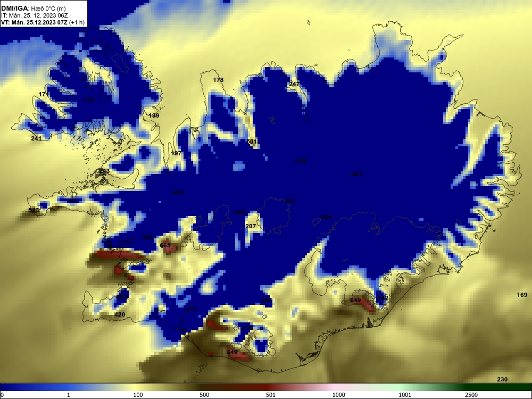Screen dimensions: 532x399
Task: Click the negative value -152
Action: [x=88, y=100]
